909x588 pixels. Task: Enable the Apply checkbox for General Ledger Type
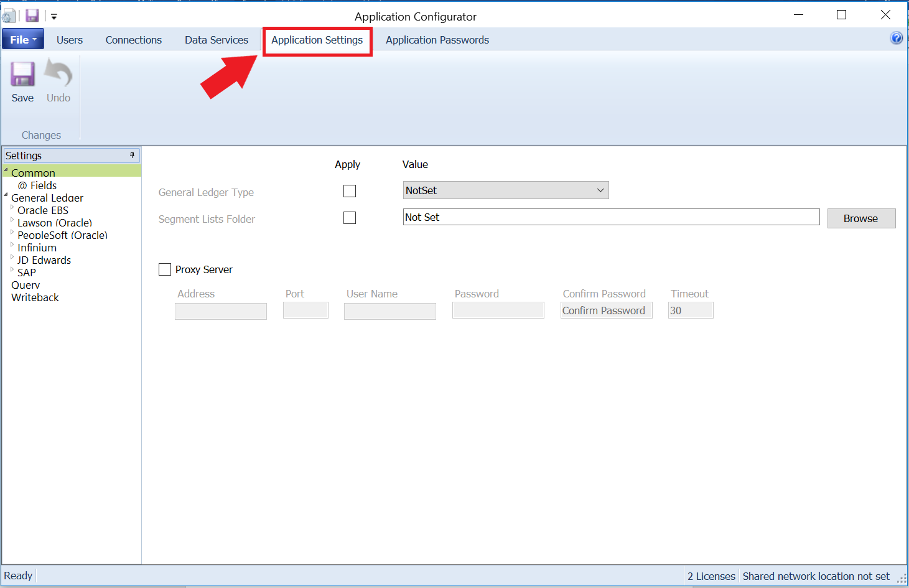(x=349, y=191)
